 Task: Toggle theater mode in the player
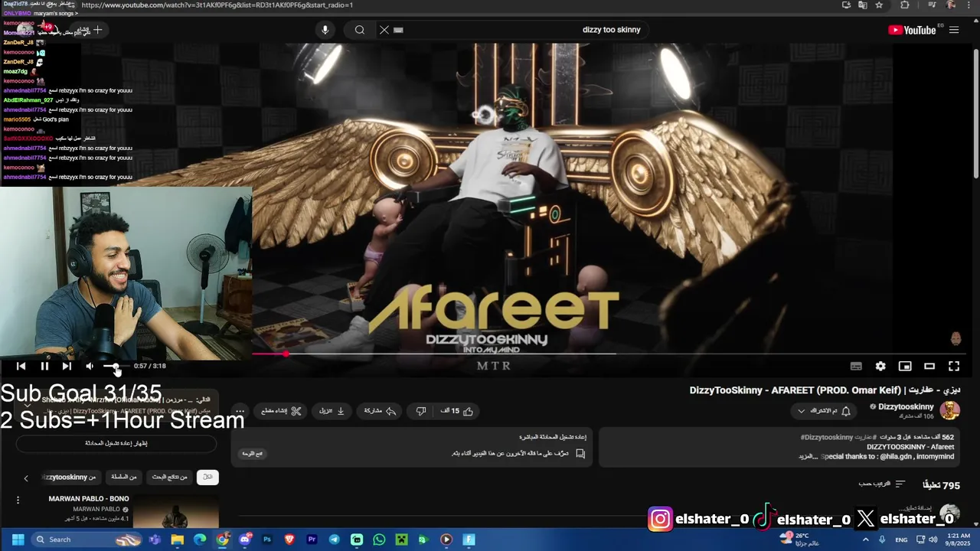(x=929, y=366)
